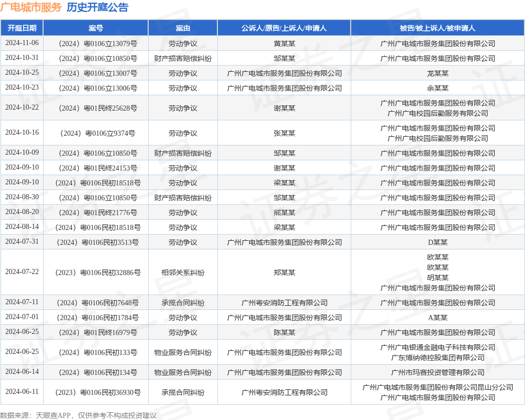This screenshot has width=525, height=420.
Task: Click plaintiff name 熊某某
Action: pos(284,213)
